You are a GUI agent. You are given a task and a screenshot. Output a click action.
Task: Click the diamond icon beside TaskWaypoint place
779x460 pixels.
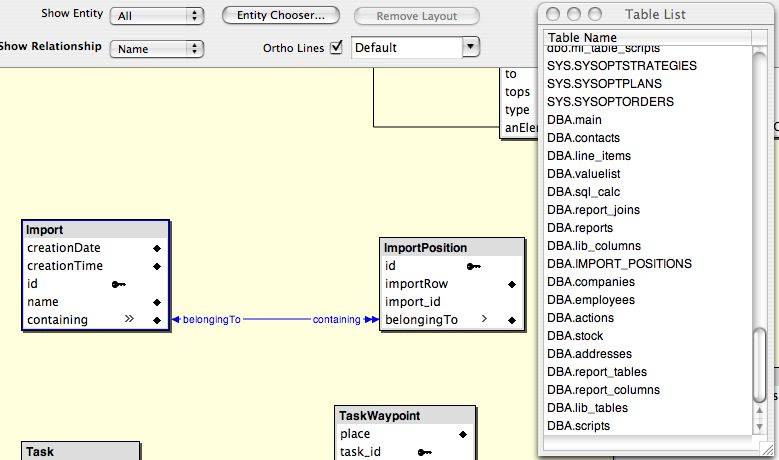pos(463,434)
